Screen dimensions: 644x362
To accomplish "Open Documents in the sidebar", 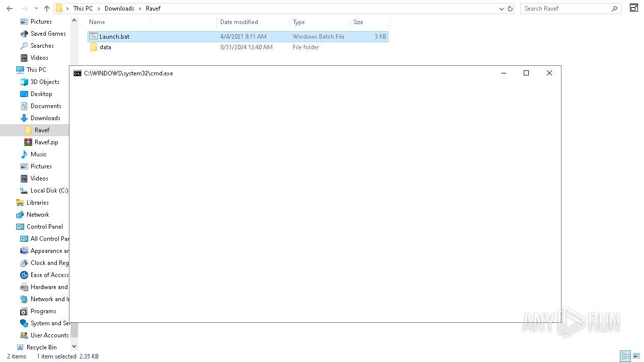I will pos(46,106).
